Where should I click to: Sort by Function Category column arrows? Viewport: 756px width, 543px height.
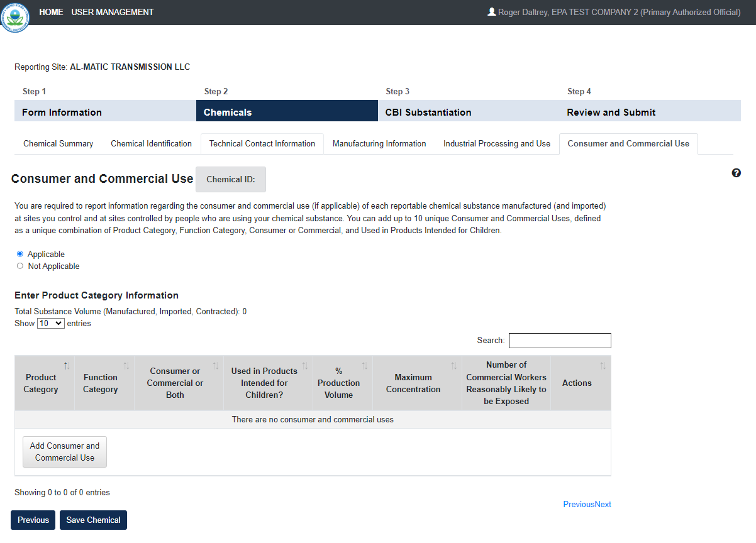pos(126,366)
